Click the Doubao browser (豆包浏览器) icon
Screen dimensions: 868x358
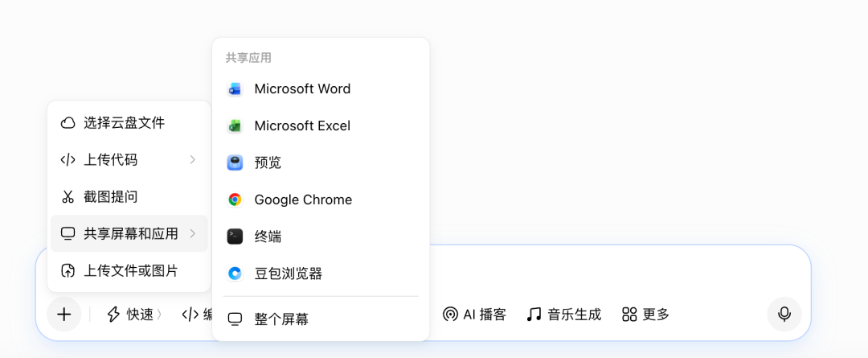pos(235,274)
